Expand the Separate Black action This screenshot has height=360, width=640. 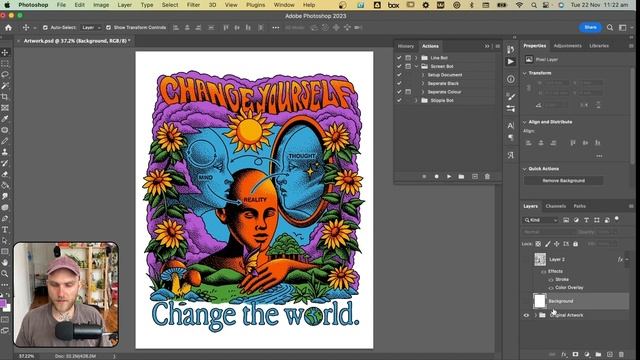tap(423, 83)
